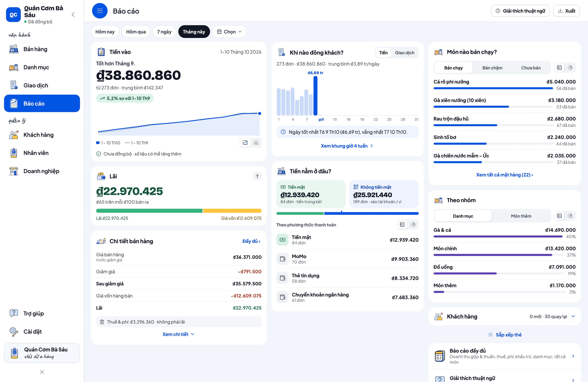Collapse sidebar with the left chevron
588x382 pixels.
[x=73, y=14]
